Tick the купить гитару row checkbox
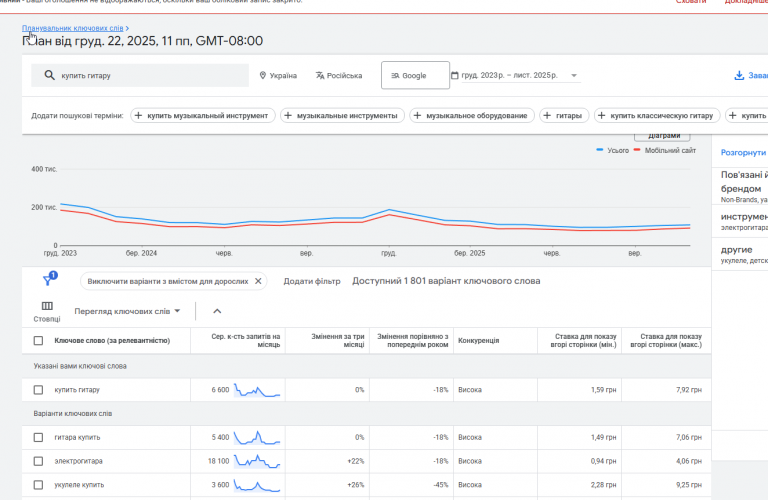The image size is (768, 500). pos(38,390)
